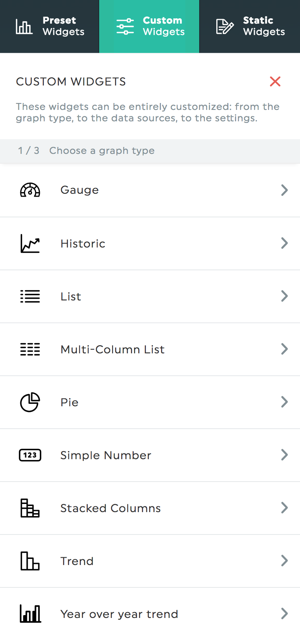
Task: Open Historic via the right chevron
Action: 285,243
